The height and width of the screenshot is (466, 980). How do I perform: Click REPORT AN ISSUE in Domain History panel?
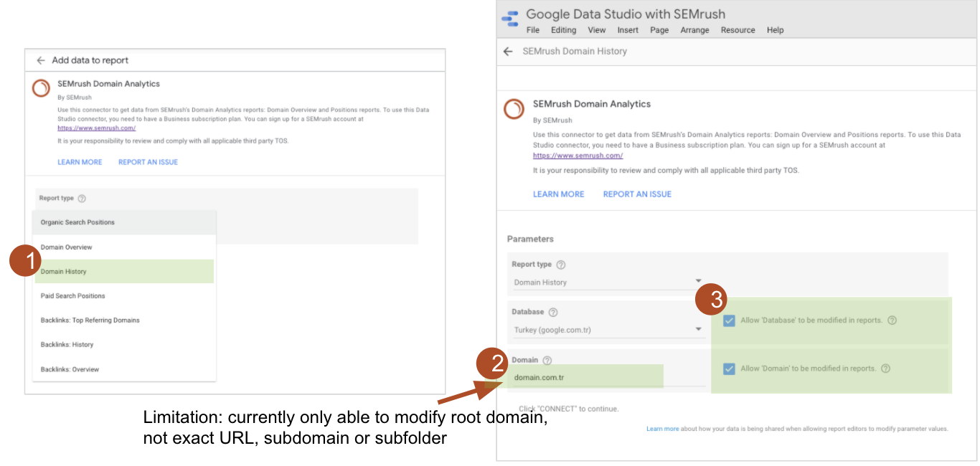pyautogui.click(x=637, y=194)
